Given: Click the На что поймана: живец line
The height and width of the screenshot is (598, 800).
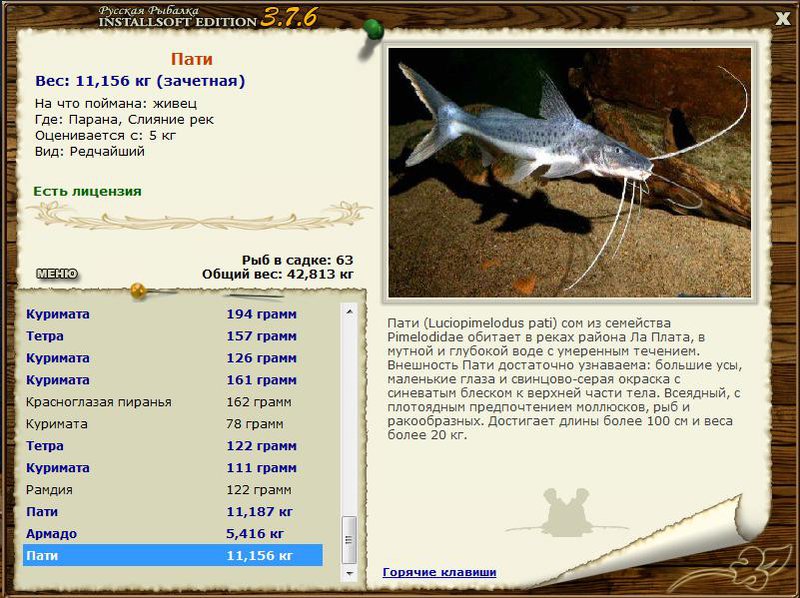Looking at the screenshot, I should click(x=116, y=104).
